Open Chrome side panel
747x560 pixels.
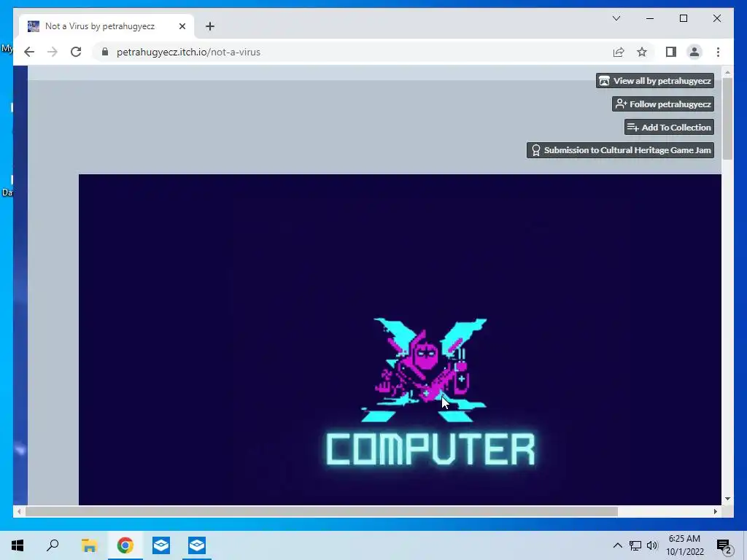(x=671, y=52)
